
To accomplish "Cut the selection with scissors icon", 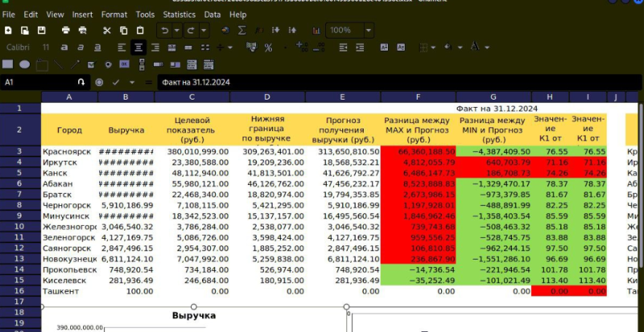I will point(107,31).
